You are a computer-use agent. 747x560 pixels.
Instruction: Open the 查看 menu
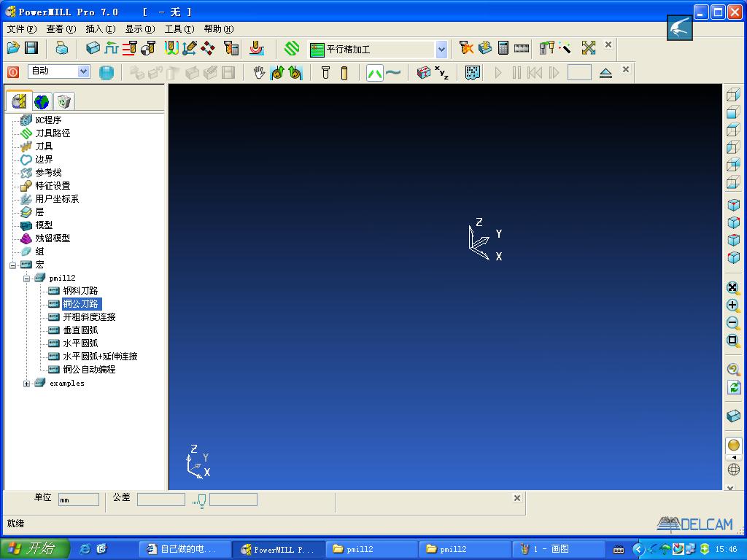click(x=61, y=29)
